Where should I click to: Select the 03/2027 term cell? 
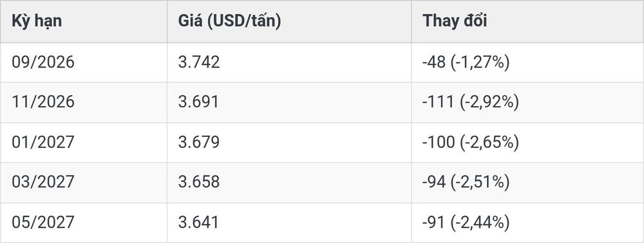(43, 182)
